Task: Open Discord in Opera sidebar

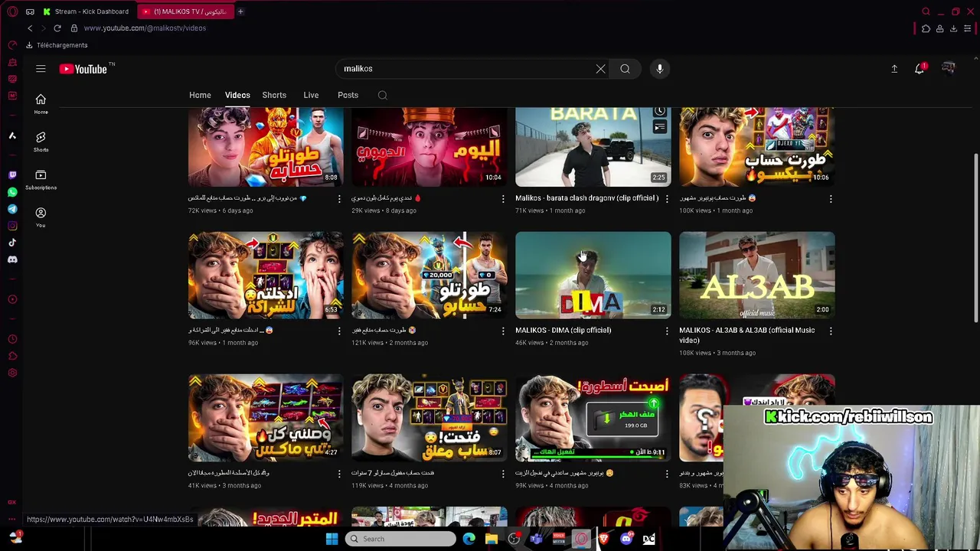Action: click(x=12, y=259)
